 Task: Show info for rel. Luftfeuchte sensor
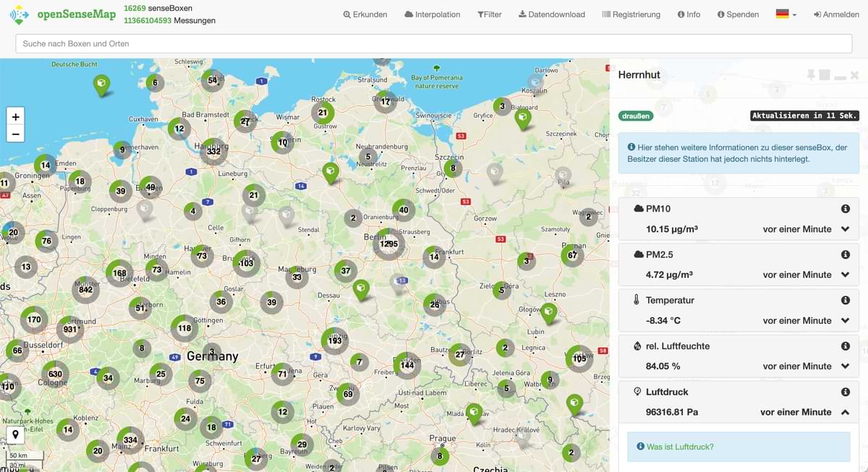(x=845, y=346)
